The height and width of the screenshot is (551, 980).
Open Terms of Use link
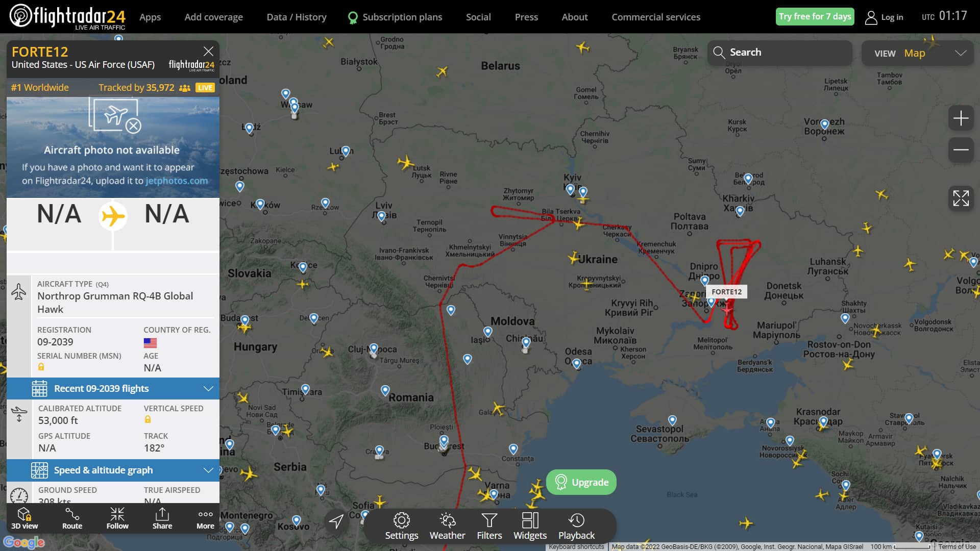click(957, 546)
